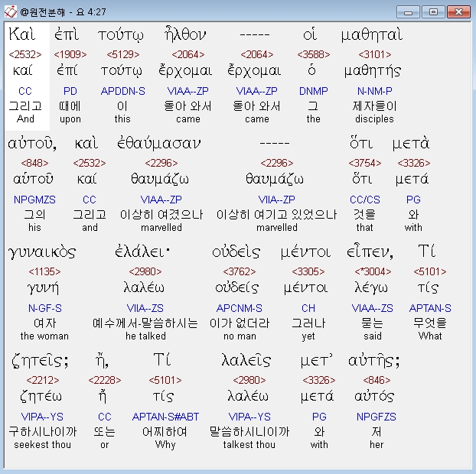Screen dimensions: 476x474
Task: Click the parsing code CH
Action: 308,308
